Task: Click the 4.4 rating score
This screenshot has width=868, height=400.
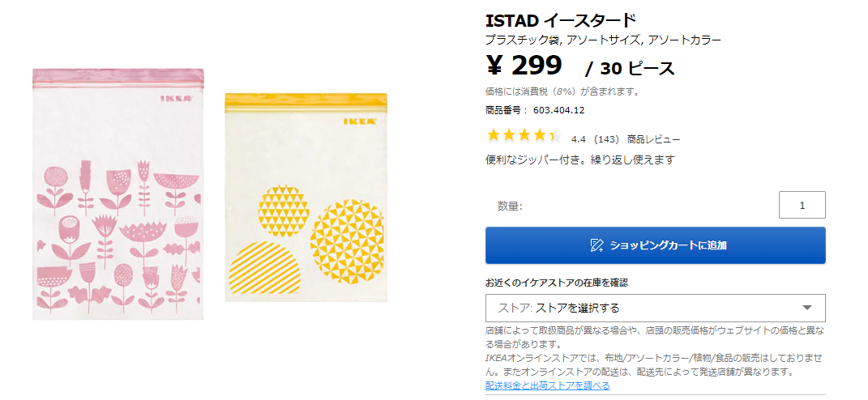Action: (578, 139)
